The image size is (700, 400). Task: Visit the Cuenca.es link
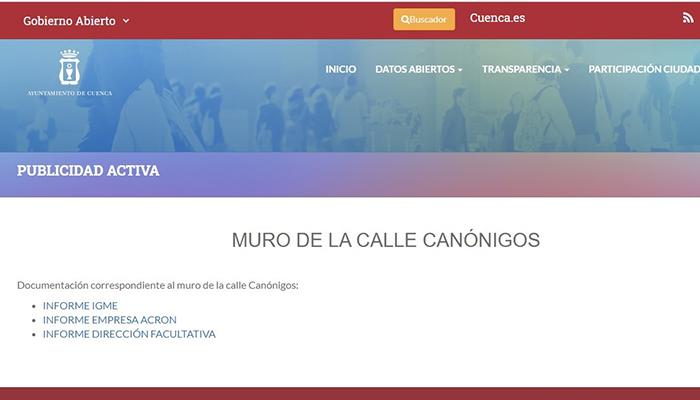(x=497, y=18)
